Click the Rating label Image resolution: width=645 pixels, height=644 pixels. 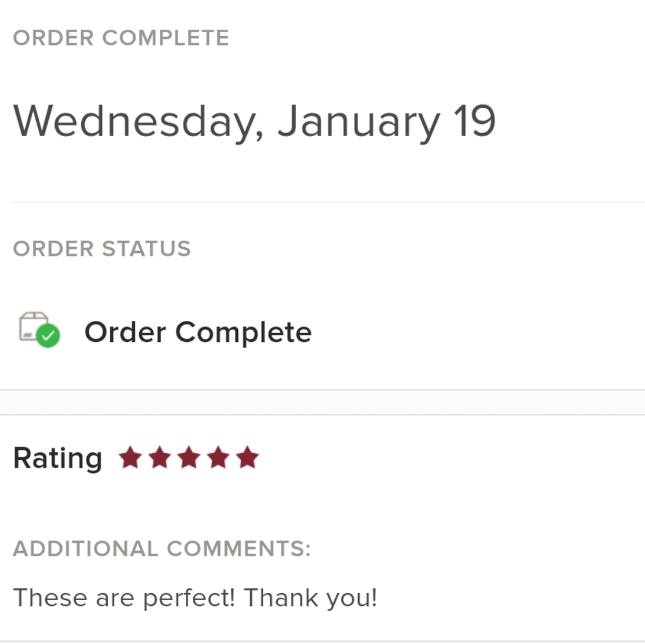[x=57, y=458]
